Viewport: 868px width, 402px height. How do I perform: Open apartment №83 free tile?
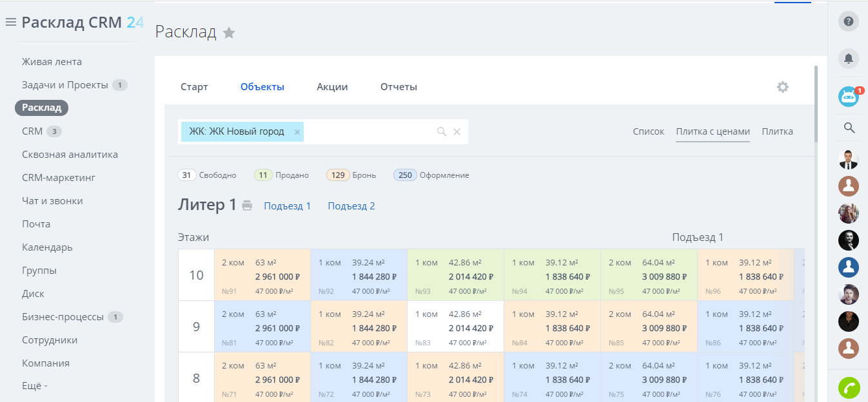coord(456,327)
